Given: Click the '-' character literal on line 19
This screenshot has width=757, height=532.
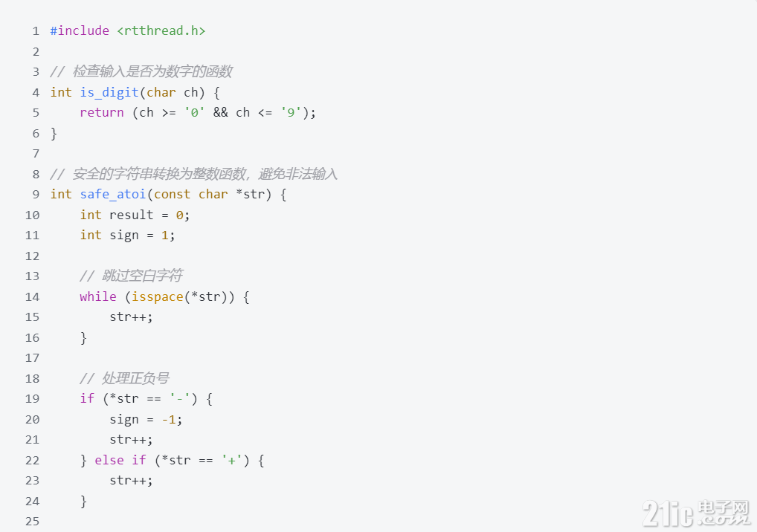Looking at the screenshot, I should point(180,398).
